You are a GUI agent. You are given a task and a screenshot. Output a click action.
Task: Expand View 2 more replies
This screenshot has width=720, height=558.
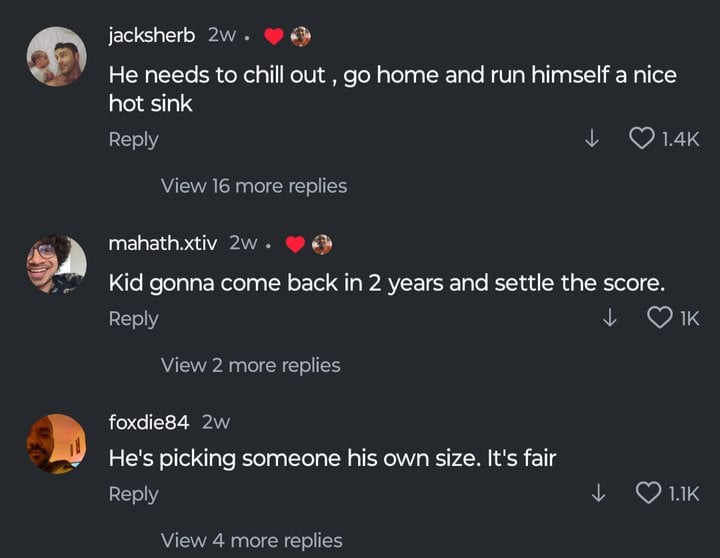251,366
